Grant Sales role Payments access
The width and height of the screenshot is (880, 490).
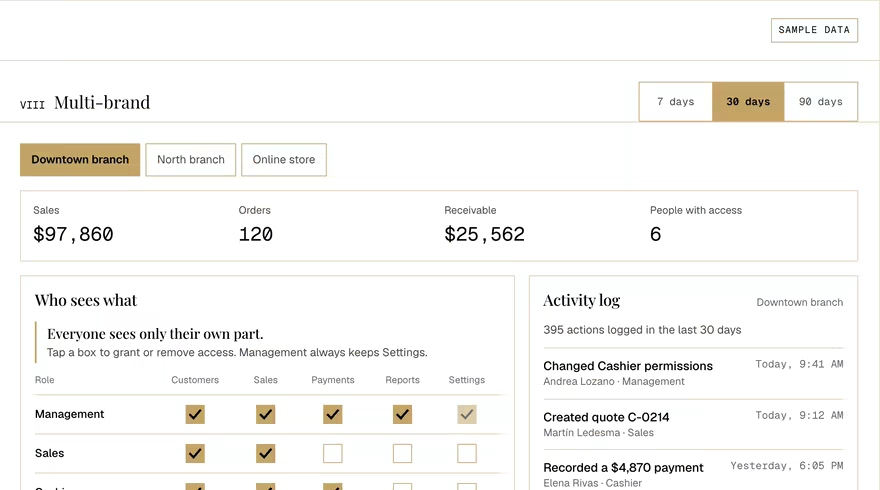coord(333,454)
